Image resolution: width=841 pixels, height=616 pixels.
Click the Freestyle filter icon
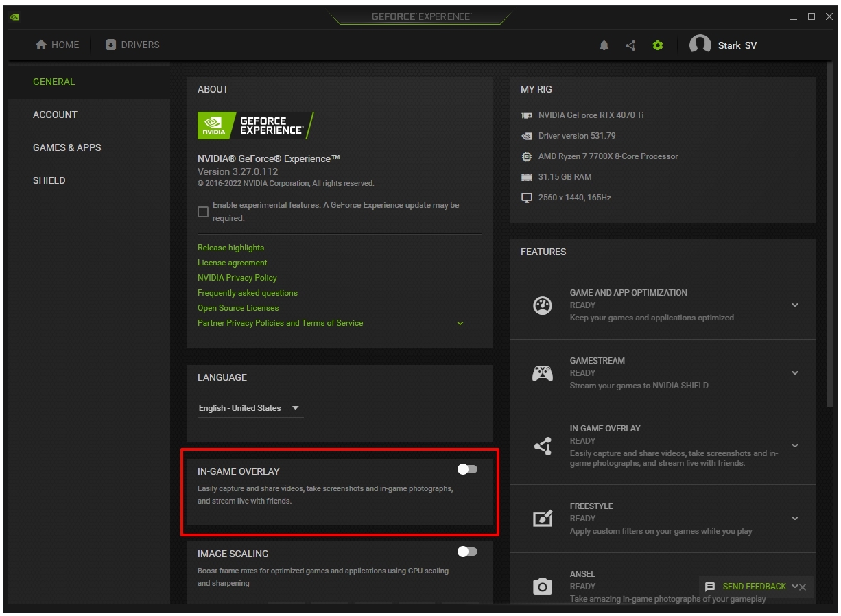pos(543,519)
